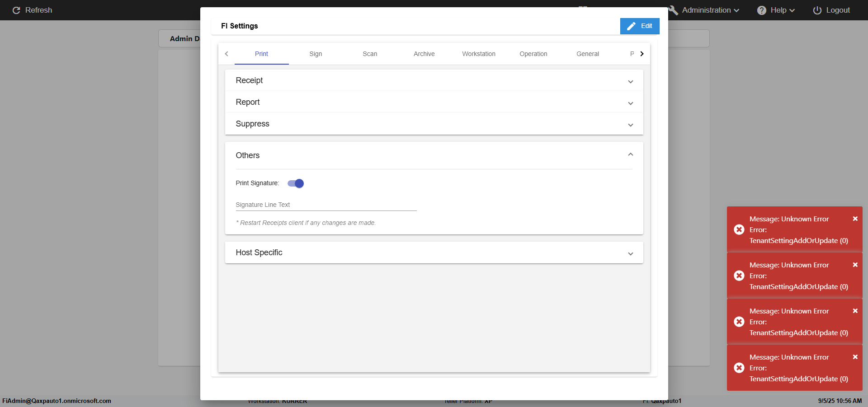This screenshot has height=407, width=868.
Task: Click the Administration wrench icon
Action: pos(673,10)
